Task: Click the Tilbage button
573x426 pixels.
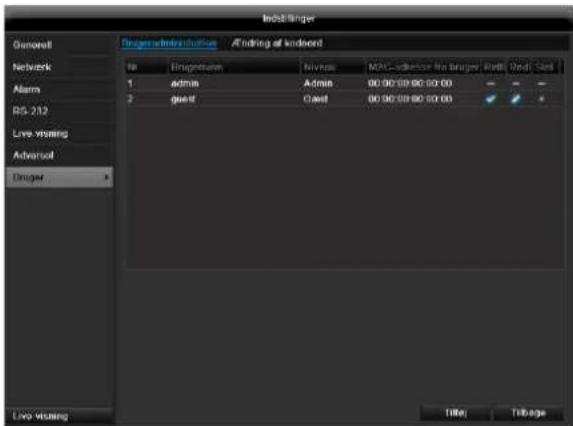Action: click(528, 413)
